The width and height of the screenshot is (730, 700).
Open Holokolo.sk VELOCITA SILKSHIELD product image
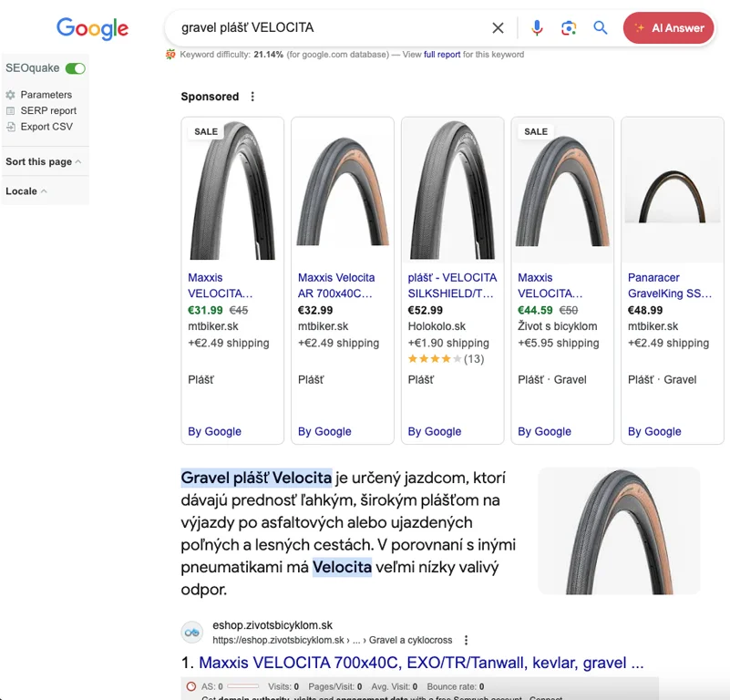452,190
